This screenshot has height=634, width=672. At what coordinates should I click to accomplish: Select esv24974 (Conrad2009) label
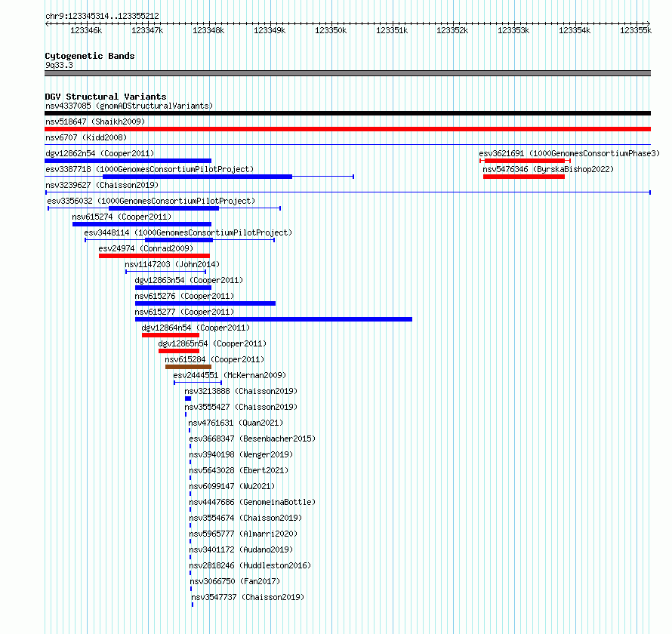tap(146, 248)
